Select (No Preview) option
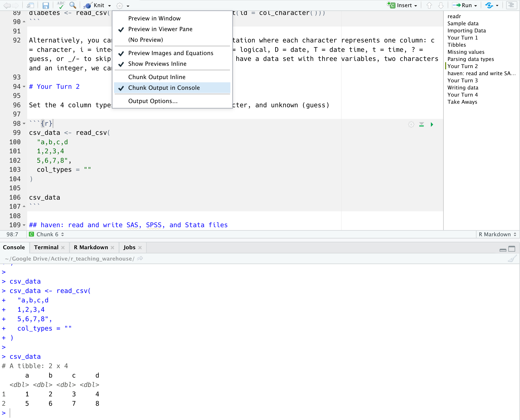The height and width of the screenshot is (420, 520). pyautogui.click(x=172, y=40)
